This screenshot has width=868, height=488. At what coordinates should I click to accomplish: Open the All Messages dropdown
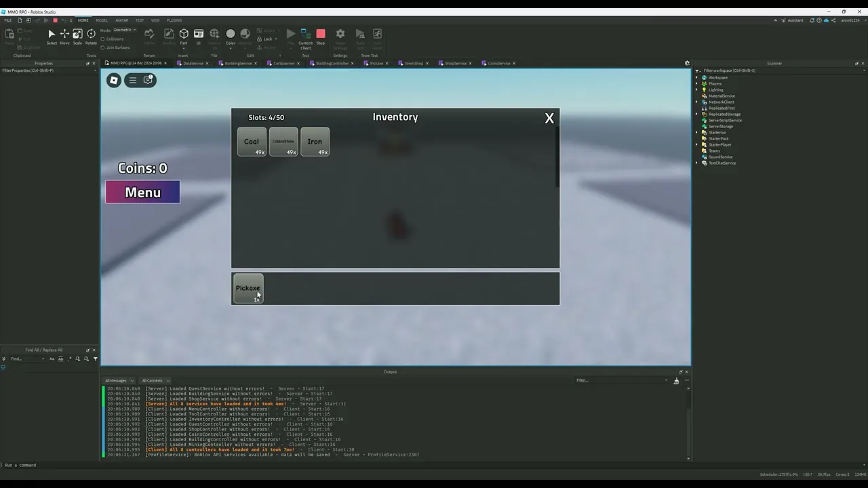(x=119, y=380)
